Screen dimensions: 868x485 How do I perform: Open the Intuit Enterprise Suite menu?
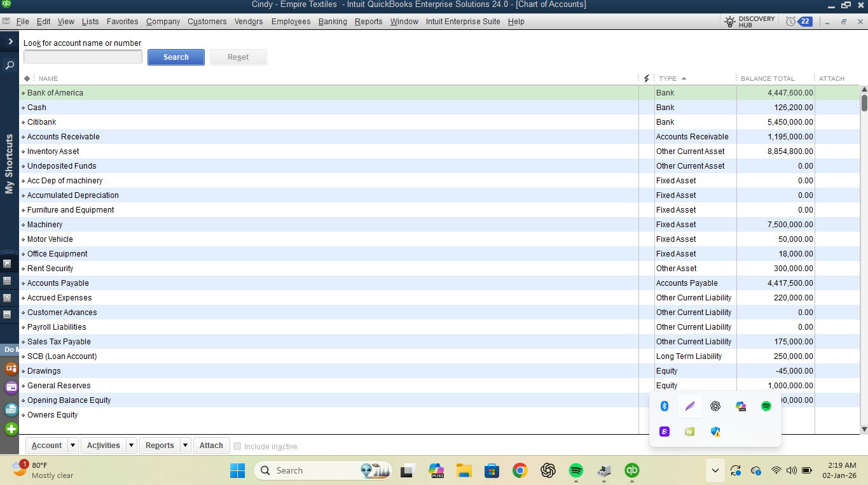click(463, 21)
